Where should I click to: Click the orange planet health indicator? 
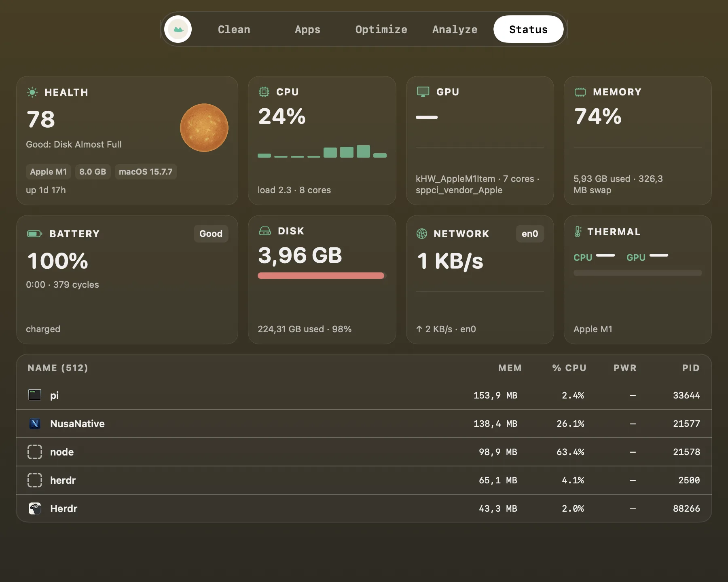coord(204,128)
